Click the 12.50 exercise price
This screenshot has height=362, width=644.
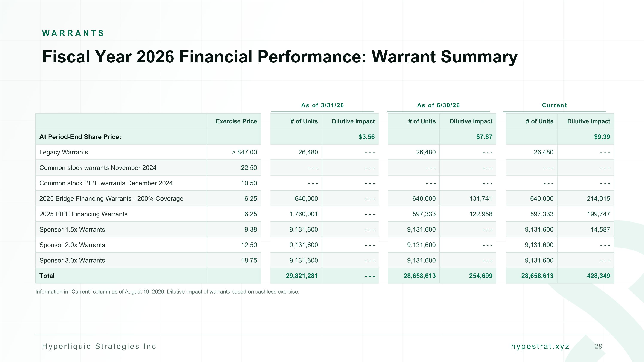pos(249,245)
